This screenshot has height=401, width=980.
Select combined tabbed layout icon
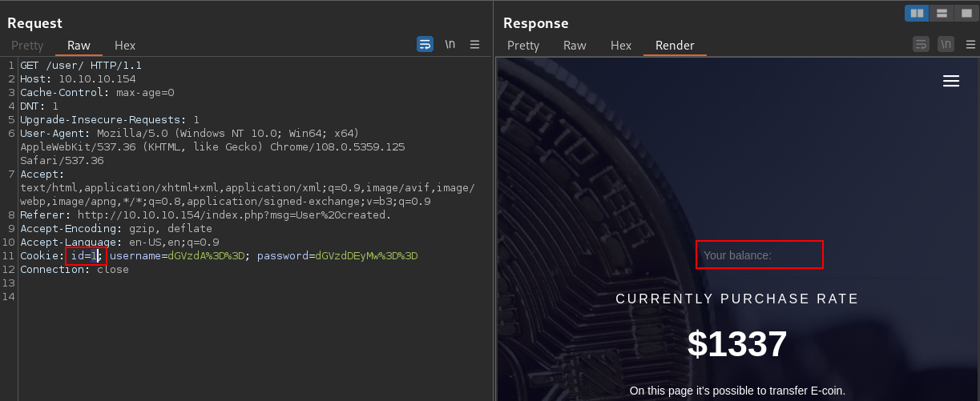click(965, 13)
